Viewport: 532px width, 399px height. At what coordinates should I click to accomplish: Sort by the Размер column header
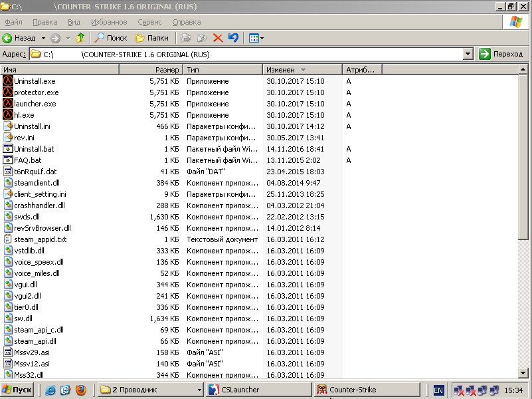click(x=151, y=70)
